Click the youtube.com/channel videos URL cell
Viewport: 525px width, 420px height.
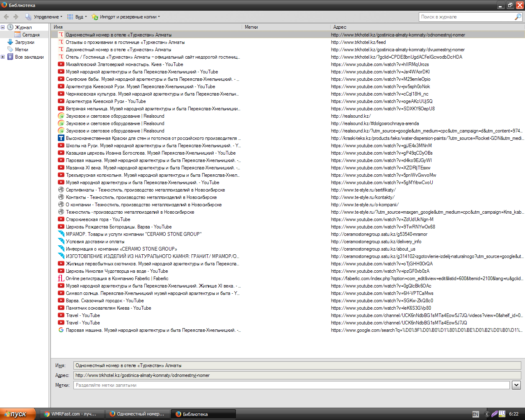click(427, 315)
